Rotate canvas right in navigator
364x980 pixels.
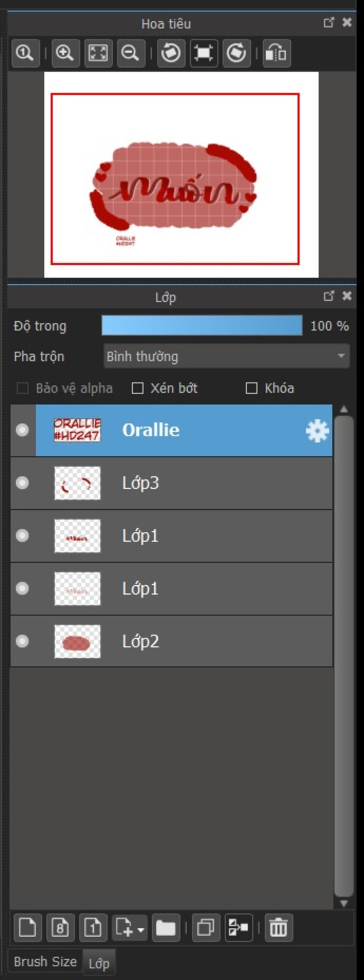point(236,53)
